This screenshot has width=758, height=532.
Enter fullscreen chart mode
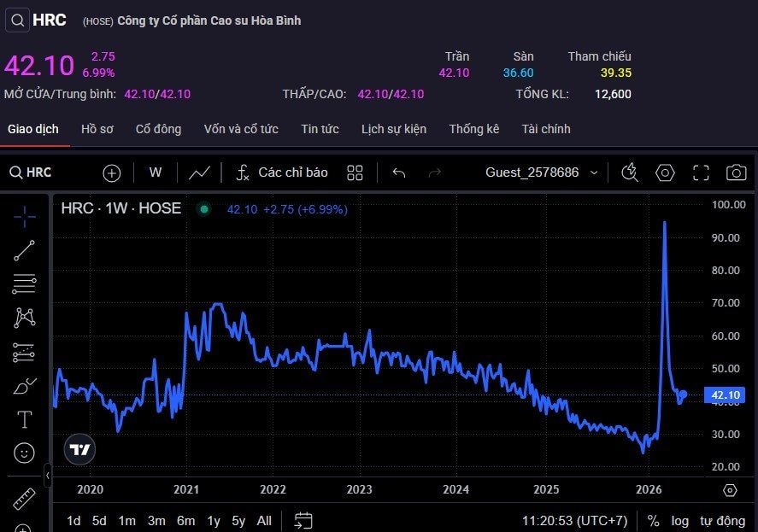pos(701,172)
